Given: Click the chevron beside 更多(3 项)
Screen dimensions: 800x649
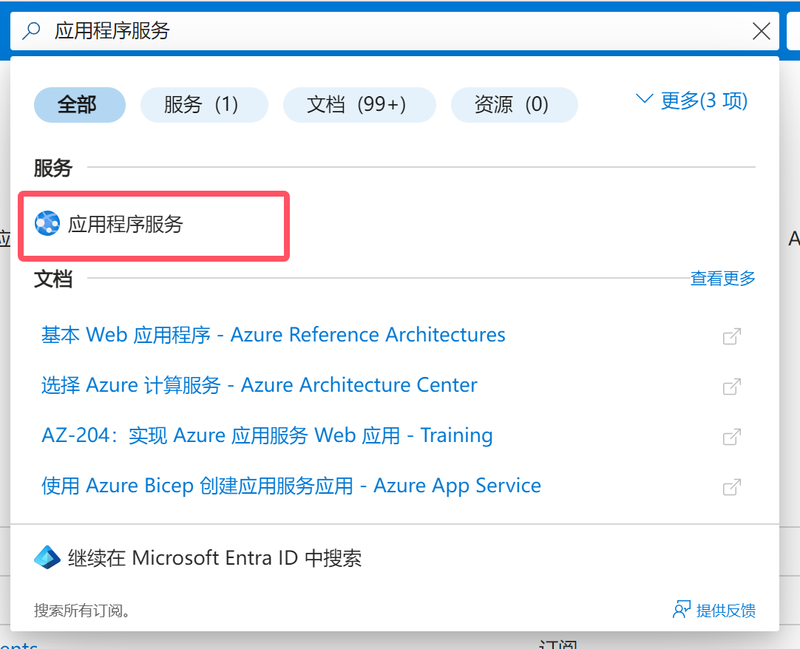Looking at the screenshot, I should [x=644, y=98].
